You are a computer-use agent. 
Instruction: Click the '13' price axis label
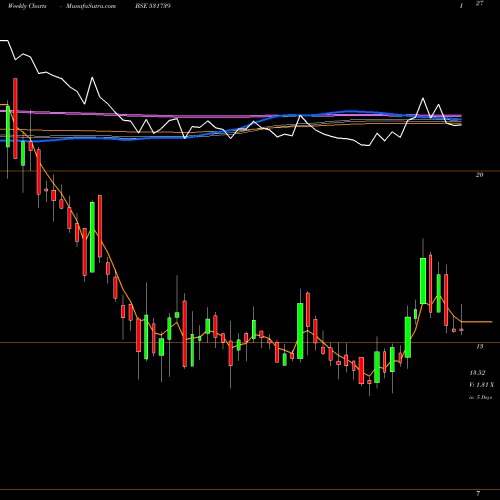coord(479,347)
